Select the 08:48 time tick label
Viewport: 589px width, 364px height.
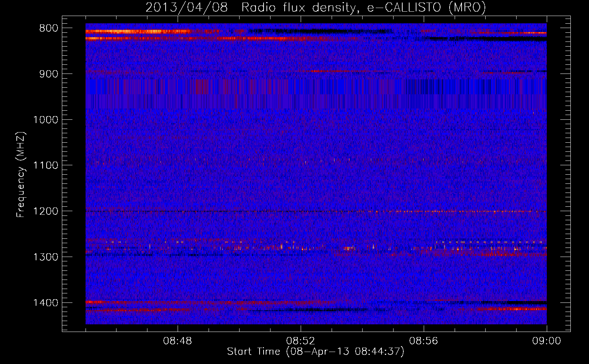click(x=178, y=341)
